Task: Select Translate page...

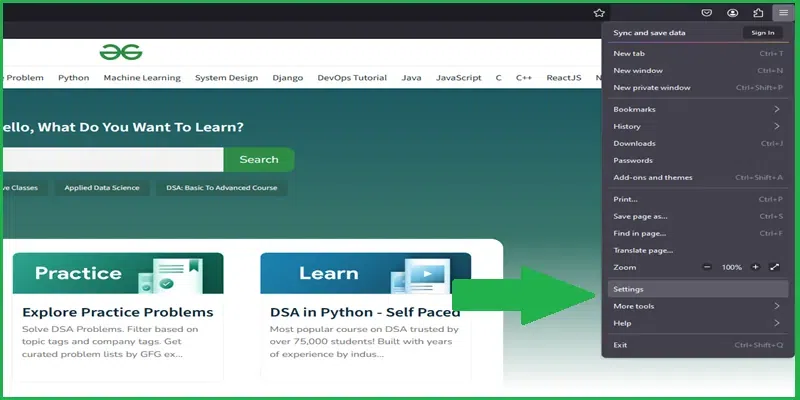Action: pyautogui.click(x=697, y=251)
